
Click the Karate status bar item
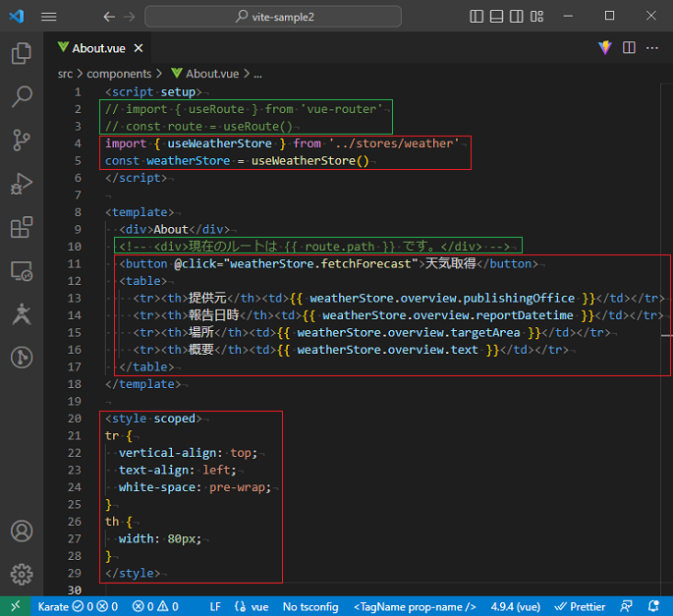tap(78, 606)
